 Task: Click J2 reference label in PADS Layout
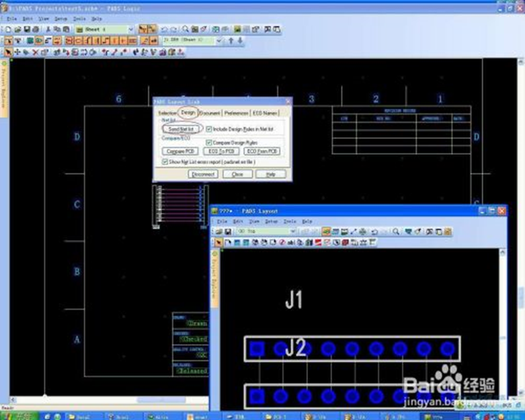(x=296, y=348)
